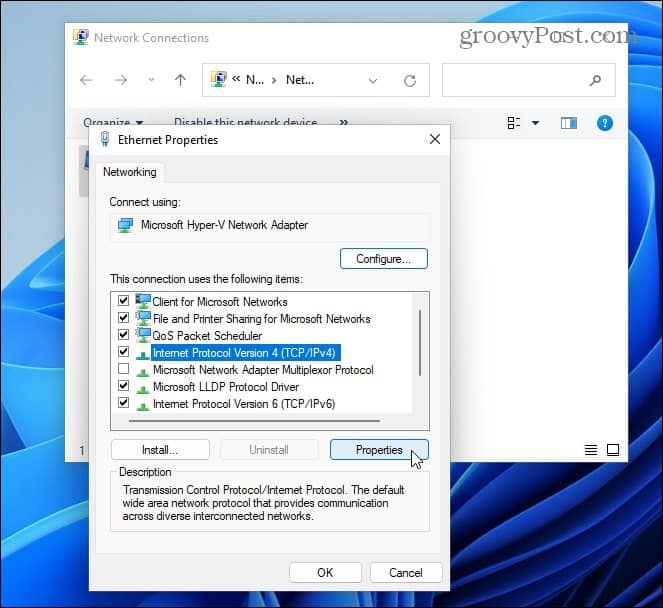The height and width of the screenshot is (608, 663).
Task: Uncheck Client for Microsoft Networks
Action: pyautogui.click(x=123, y=301)
